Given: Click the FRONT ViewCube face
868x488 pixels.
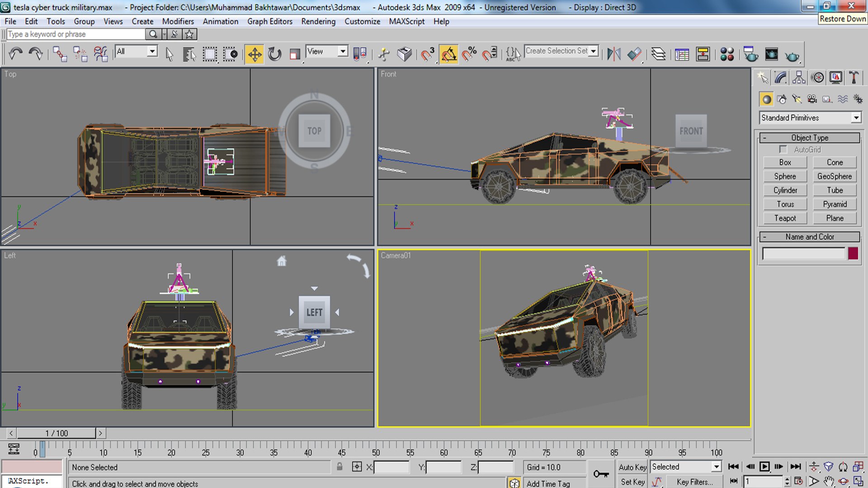Looking at the screenshot, I should [691, 131].
